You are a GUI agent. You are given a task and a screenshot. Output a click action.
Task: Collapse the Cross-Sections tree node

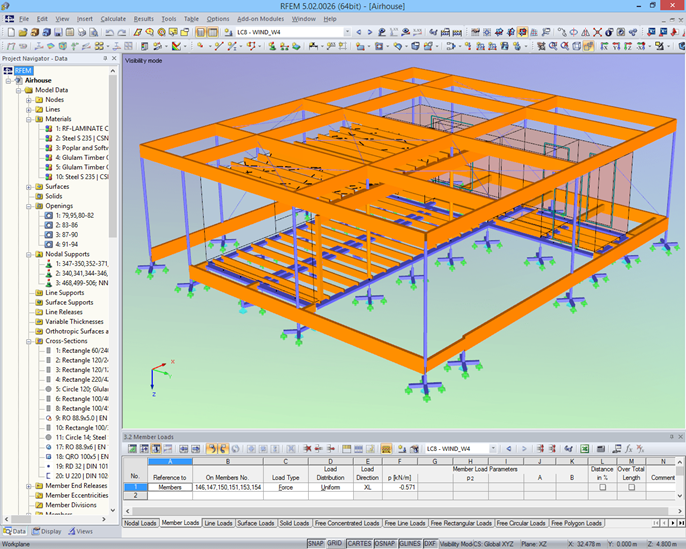pos(26,340)
